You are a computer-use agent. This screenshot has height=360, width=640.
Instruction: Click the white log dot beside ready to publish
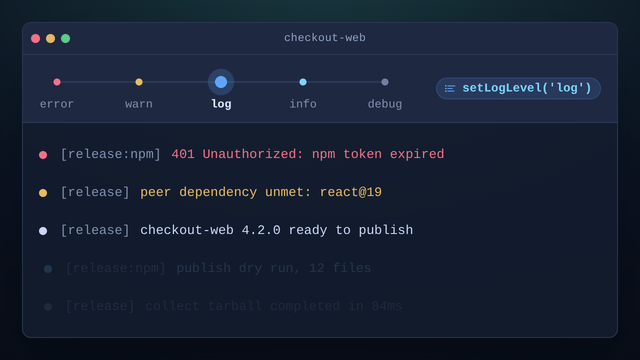point(43,231)
